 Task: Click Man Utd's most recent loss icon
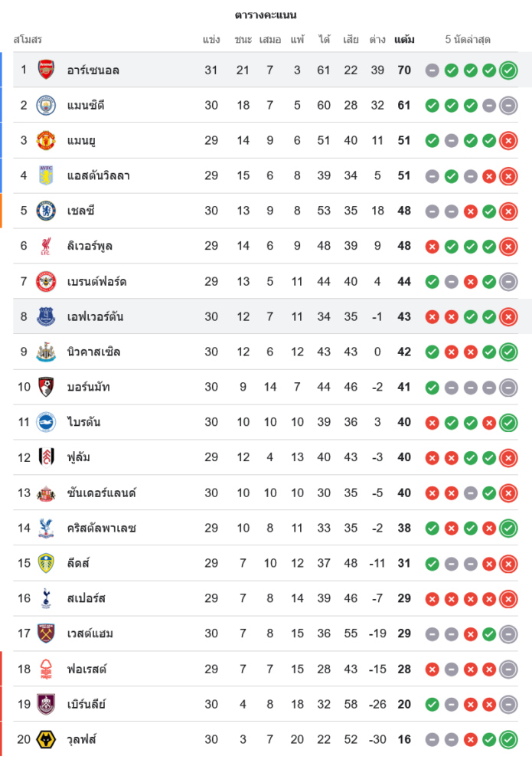click(x=508, y=141)
